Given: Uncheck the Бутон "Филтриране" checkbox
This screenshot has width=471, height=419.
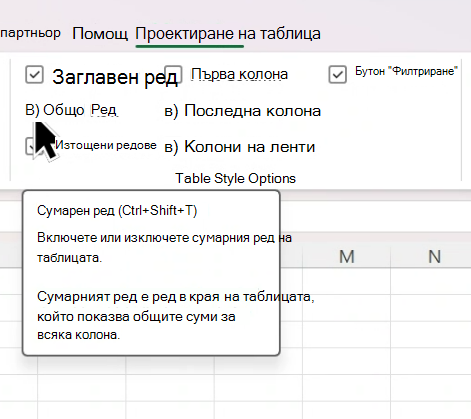Looking at the screenshot, I should tap(337, 74).
